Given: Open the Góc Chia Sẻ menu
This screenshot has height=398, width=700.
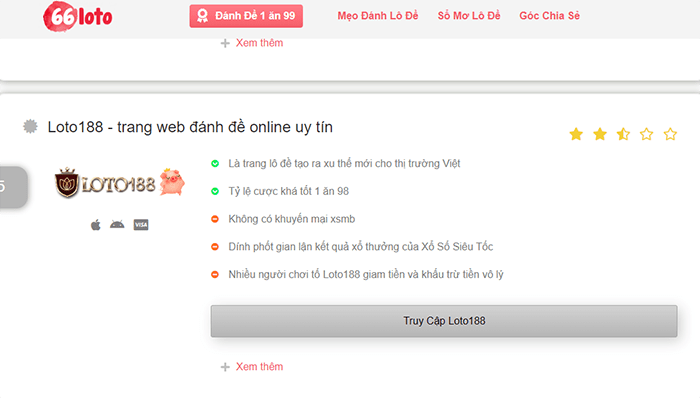Looking at the screenshot, I should point(549,16).
